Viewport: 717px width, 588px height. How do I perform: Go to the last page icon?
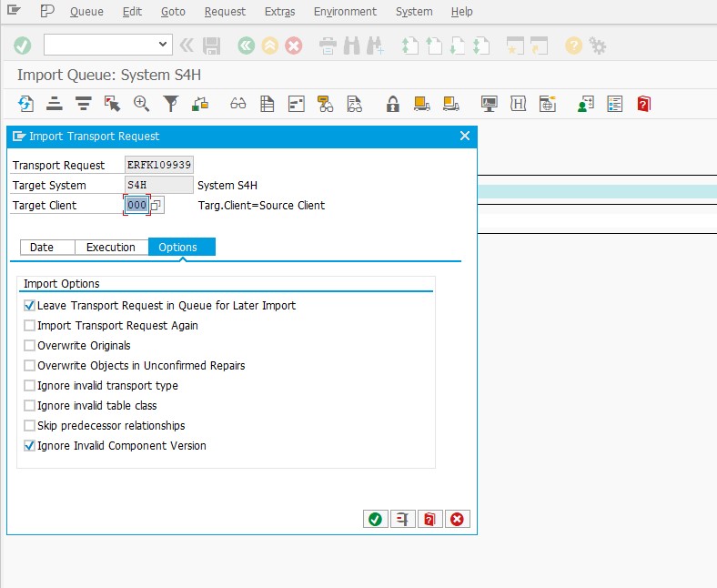click(x=481, y=46)
